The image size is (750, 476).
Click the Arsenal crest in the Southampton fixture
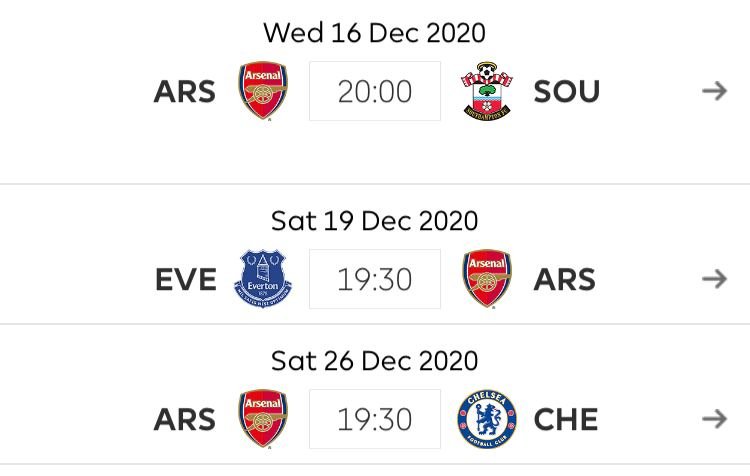click(263, 90)
